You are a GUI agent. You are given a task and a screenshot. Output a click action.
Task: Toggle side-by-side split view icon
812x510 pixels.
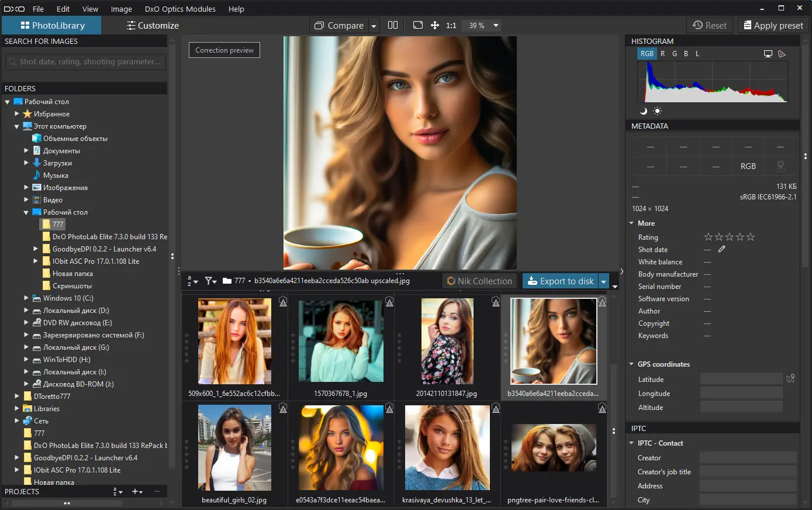(x=393, y=25)
